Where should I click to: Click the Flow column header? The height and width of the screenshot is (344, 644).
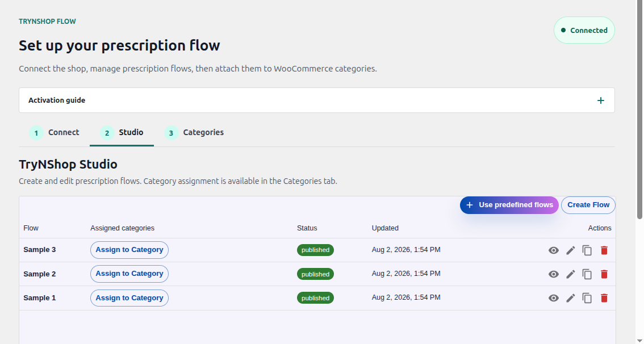pos(31,228)
